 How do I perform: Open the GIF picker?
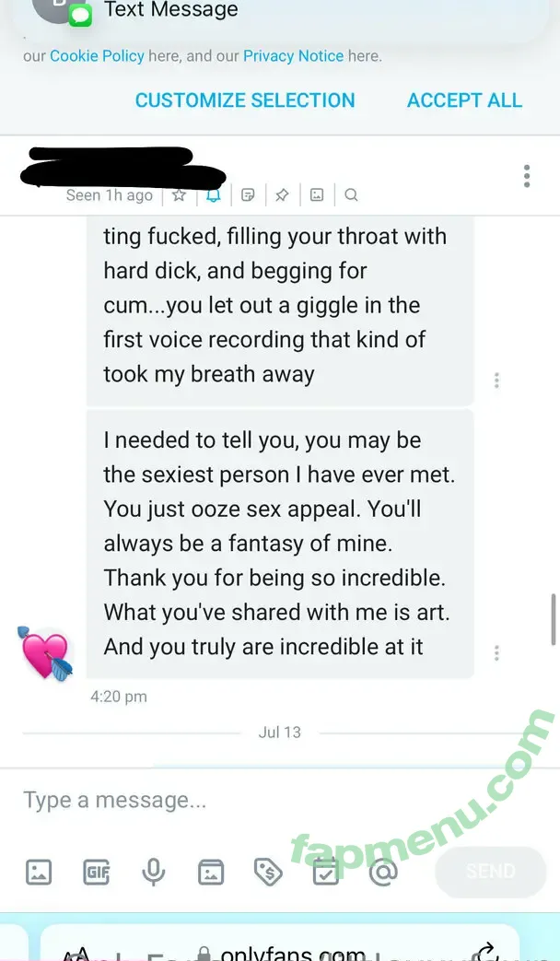96,872
